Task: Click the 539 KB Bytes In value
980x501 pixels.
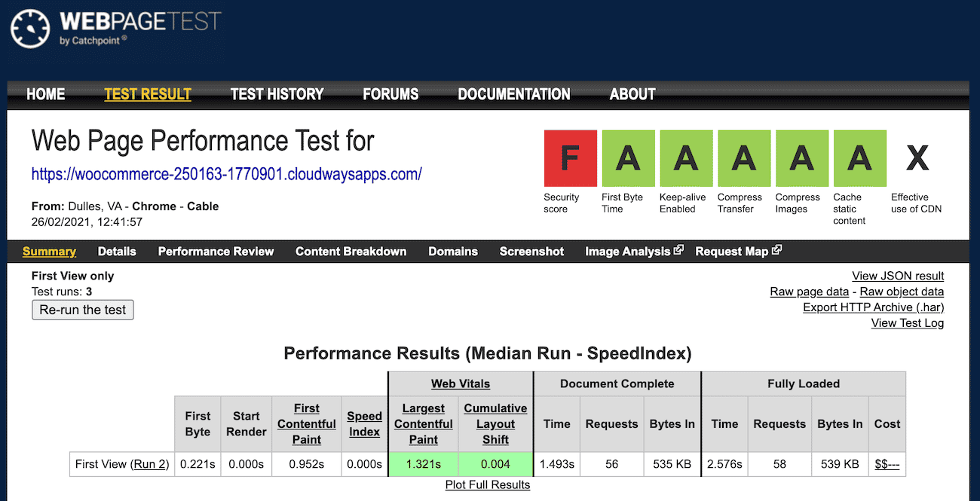Action: 841,464
